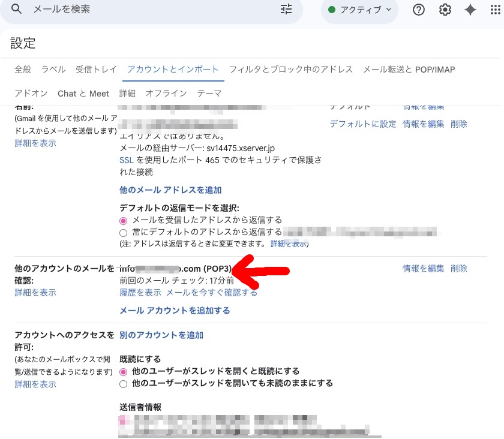Open the Help question mark icon

(x=419, y=10)
